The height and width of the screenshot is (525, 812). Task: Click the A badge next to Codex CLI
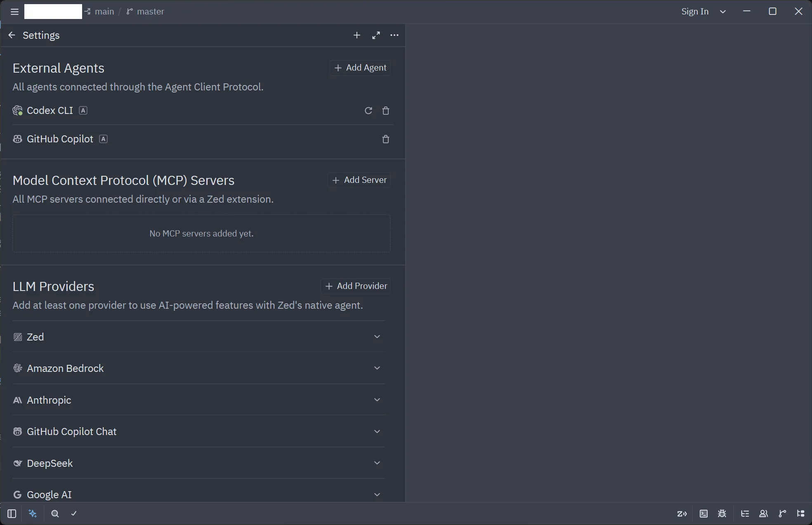[x=83, y=111]
